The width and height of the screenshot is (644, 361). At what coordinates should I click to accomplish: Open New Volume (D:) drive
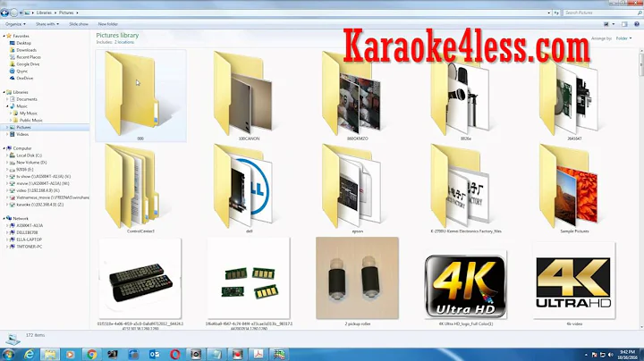[31, 163]
